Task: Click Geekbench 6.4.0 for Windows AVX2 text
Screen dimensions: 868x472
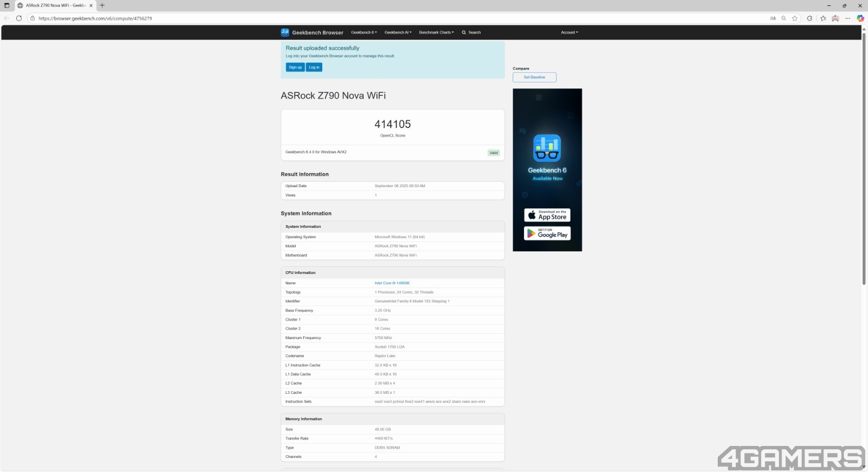Action: tap(316, 152)
